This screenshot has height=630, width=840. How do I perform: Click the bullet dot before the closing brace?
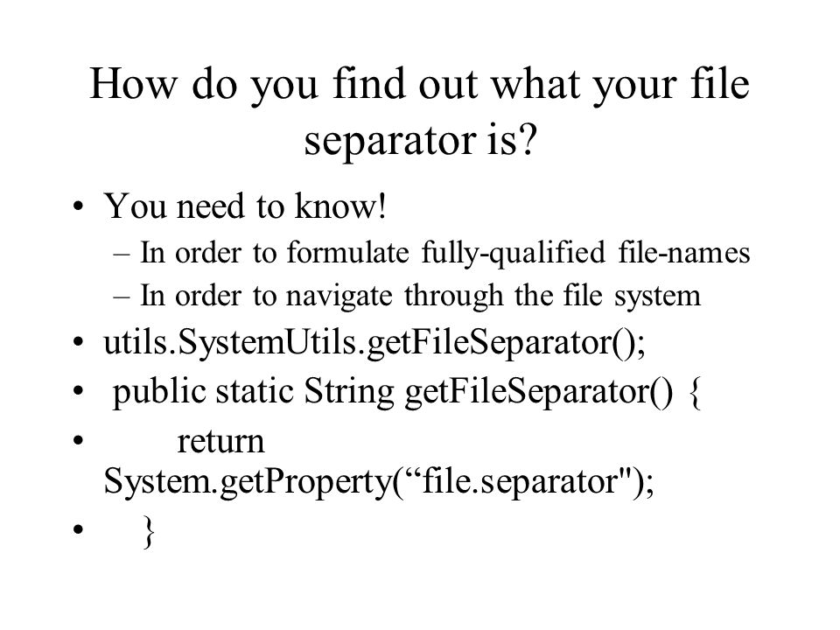click(x=78, y=530)
